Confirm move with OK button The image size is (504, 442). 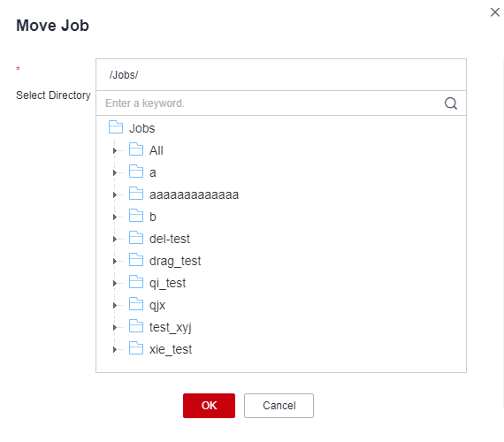(x=209, y=406)
